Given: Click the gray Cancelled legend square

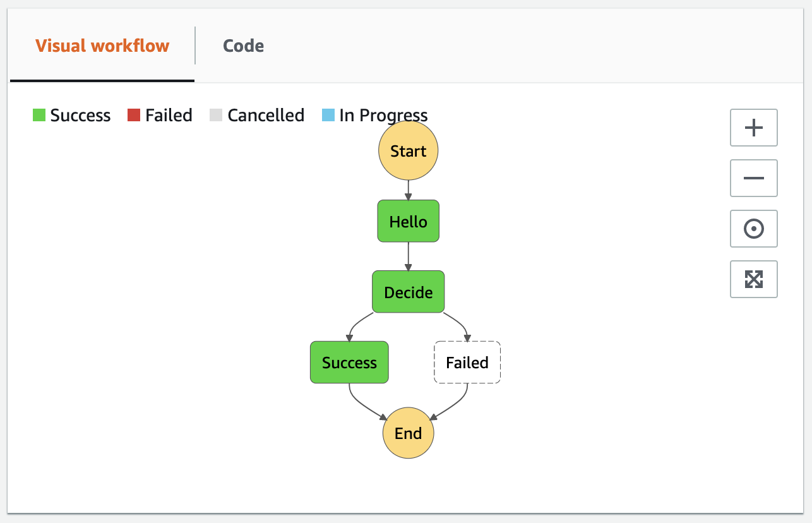Looking at the screenshot, I should [217, 115].
